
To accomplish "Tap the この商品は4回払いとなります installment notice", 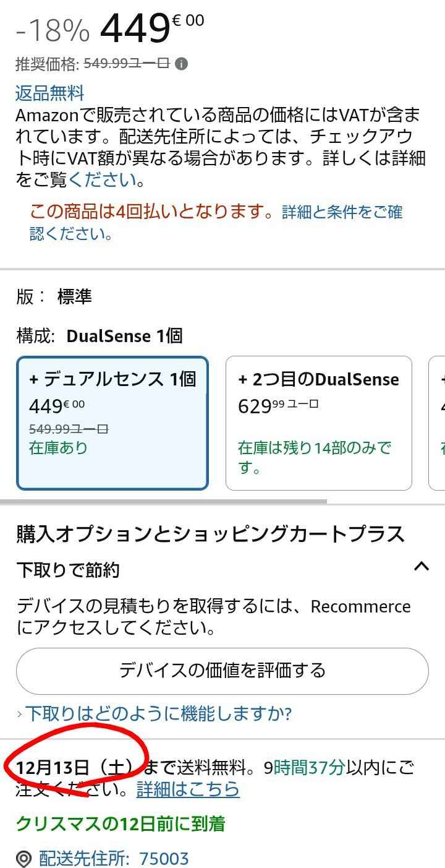I will 151,212.
